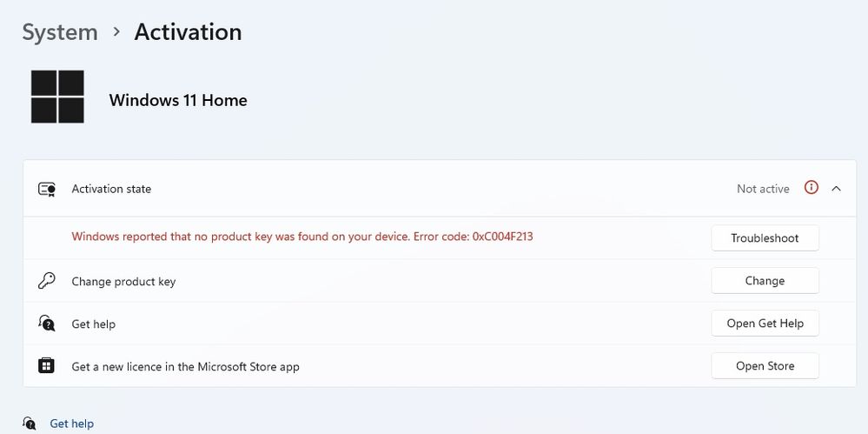The width and height of the screenshot is (868, 434).
Task: Follow the Get help link at bottom
Action: pyautogui.click(x=72, y=424)
